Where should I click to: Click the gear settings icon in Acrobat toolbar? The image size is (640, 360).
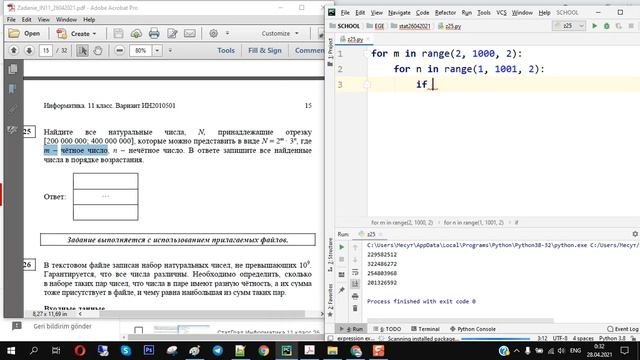click(x=213, y=33)
